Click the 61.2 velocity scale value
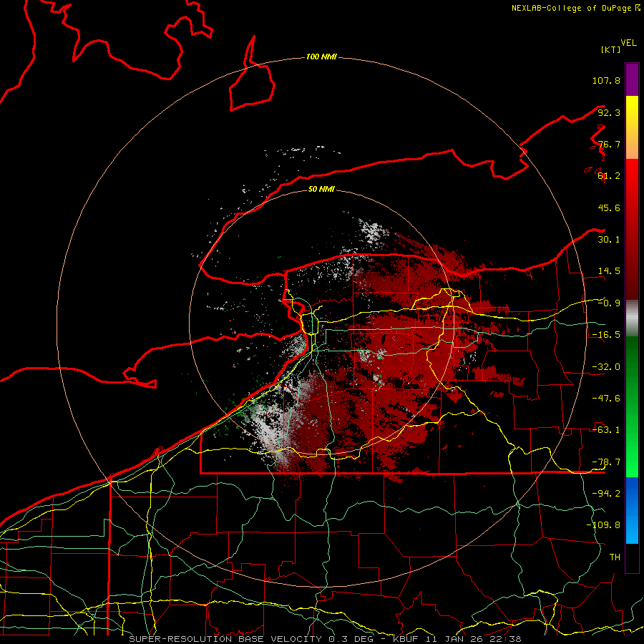This screenshot has height=644, width=644. [609, 176]
